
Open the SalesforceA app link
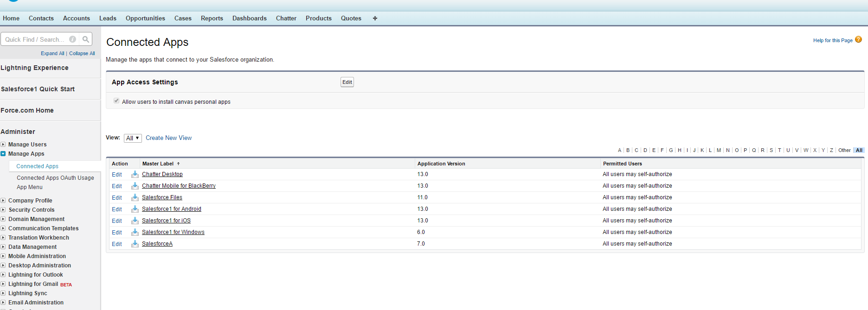(x=157, y=244)
